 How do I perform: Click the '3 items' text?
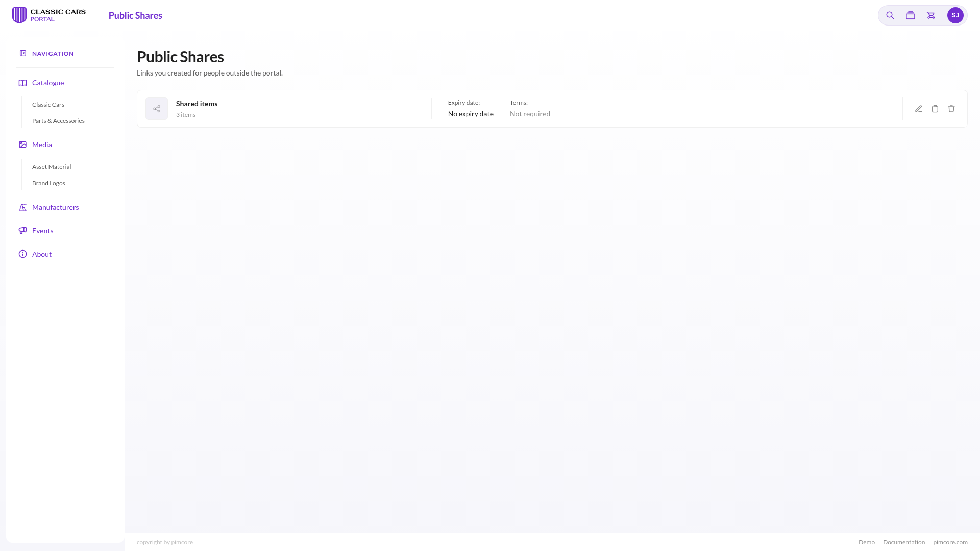[186, 115]
